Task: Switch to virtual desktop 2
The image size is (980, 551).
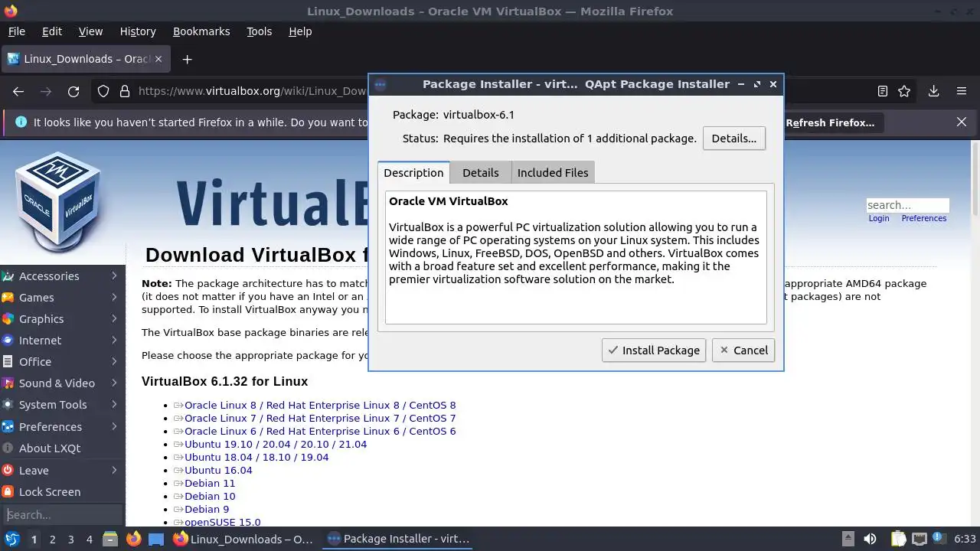Action: (52, 539)
